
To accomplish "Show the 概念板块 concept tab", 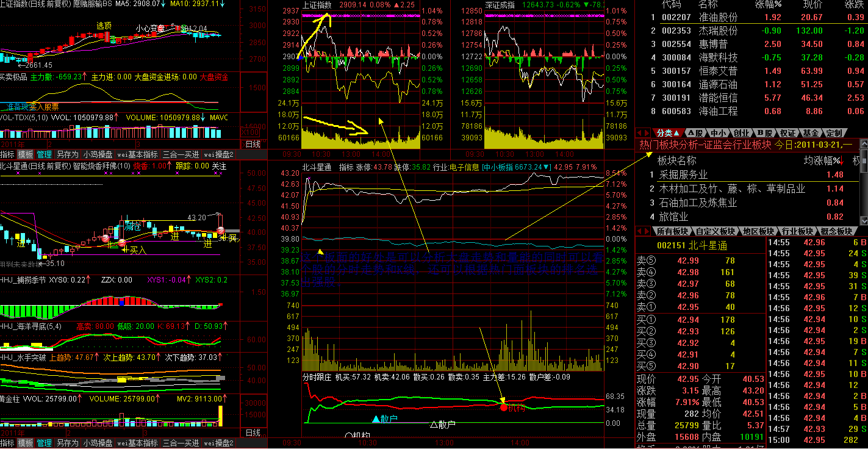I will pos(836,231).
